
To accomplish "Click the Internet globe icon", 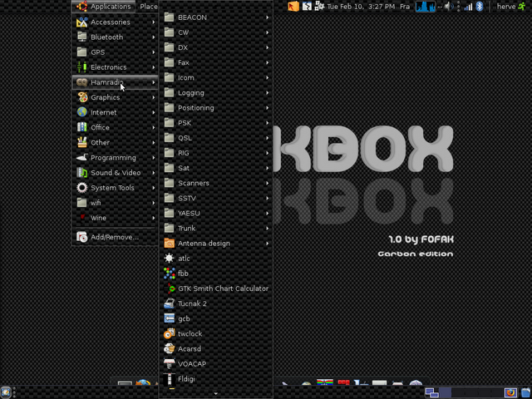I will (81, 112).
